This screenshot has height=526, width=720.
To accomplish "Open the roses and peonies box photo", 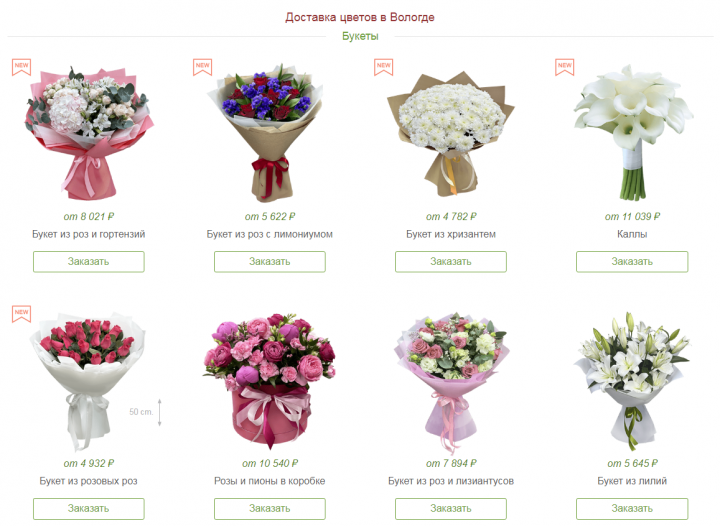I will pos(270,381).
